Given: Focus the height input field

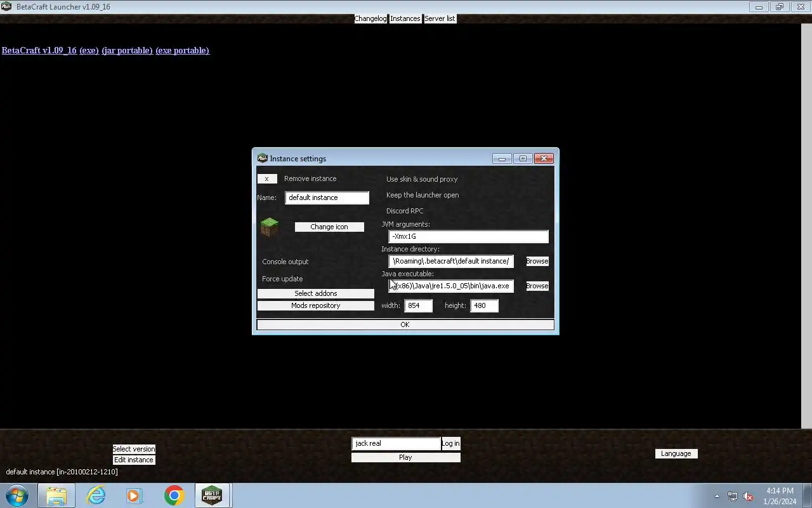Looking at the screenshot, I should click(x=485, y=305).
